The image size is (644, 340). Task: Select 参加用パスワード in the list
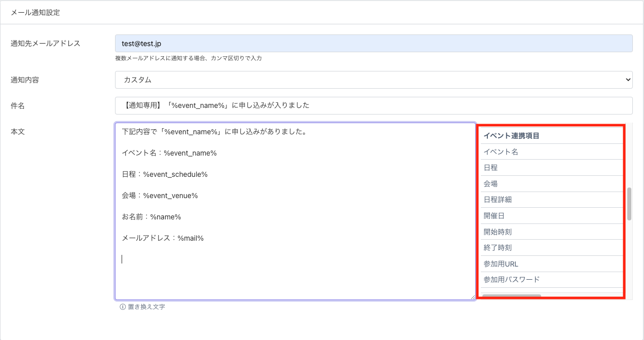coord(511,280)
